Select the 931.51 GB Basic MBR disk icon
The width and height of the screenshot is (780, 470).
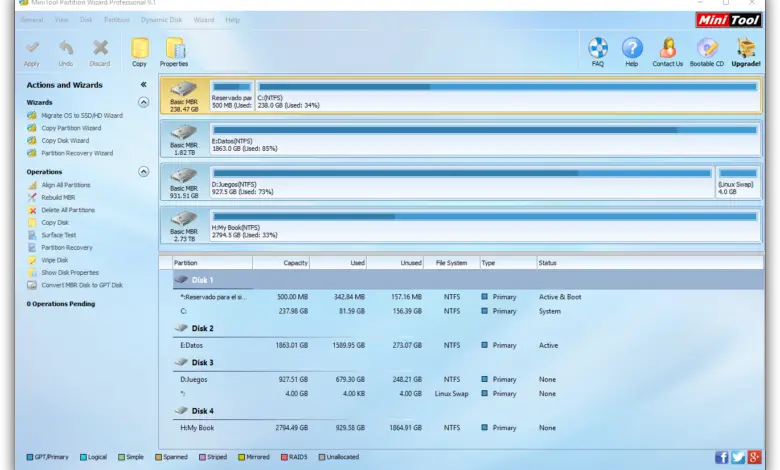coord(184,176)
